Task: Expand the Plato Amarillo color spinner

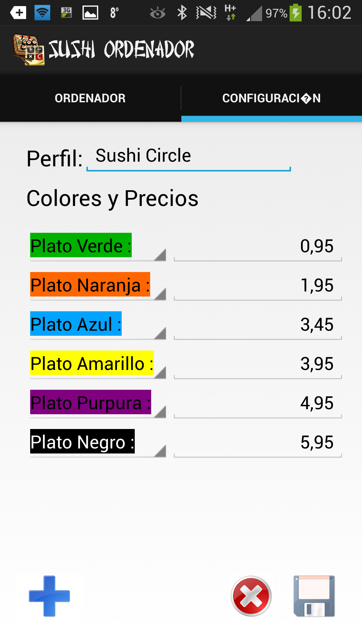Action: 98,364
